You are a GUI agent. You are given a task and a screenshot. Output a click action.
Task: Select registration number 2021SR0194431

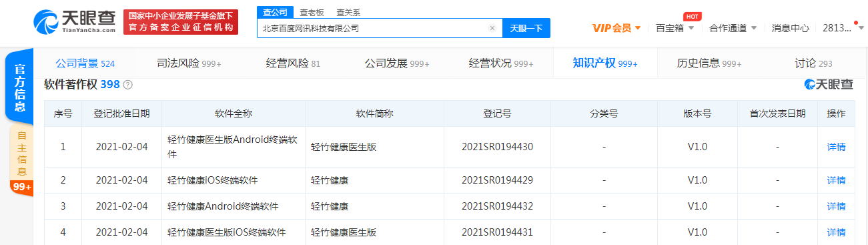click(x=497, y=232)
